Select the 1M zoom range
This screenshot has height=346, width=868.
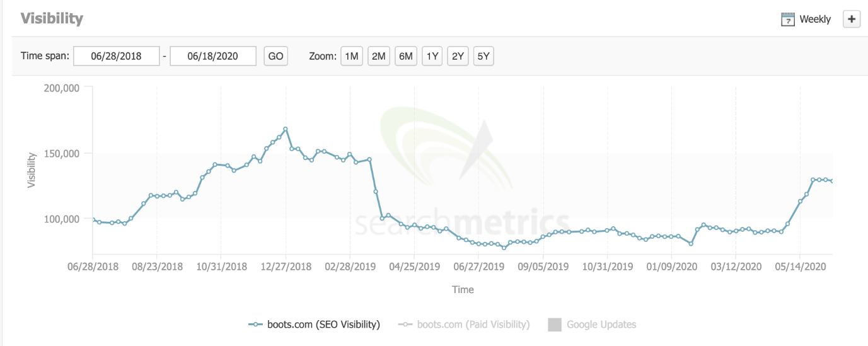(x=352, y=56)
